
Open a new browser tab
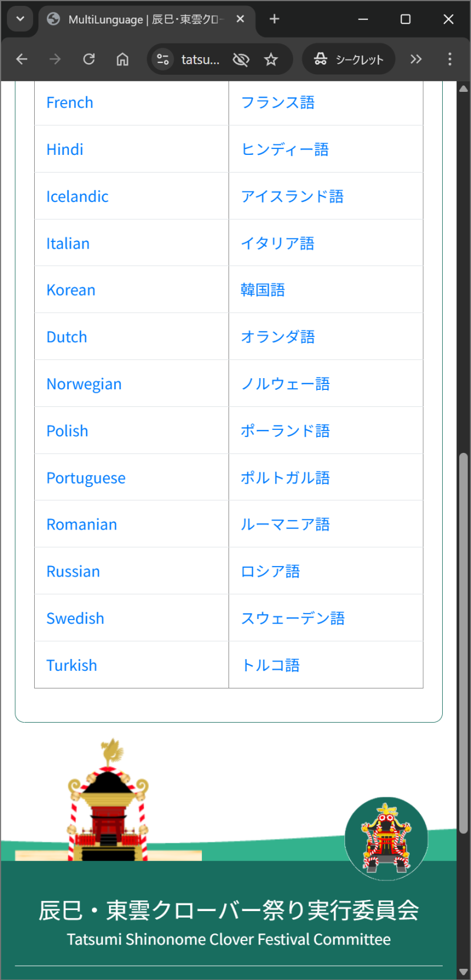tap(274, 19)
